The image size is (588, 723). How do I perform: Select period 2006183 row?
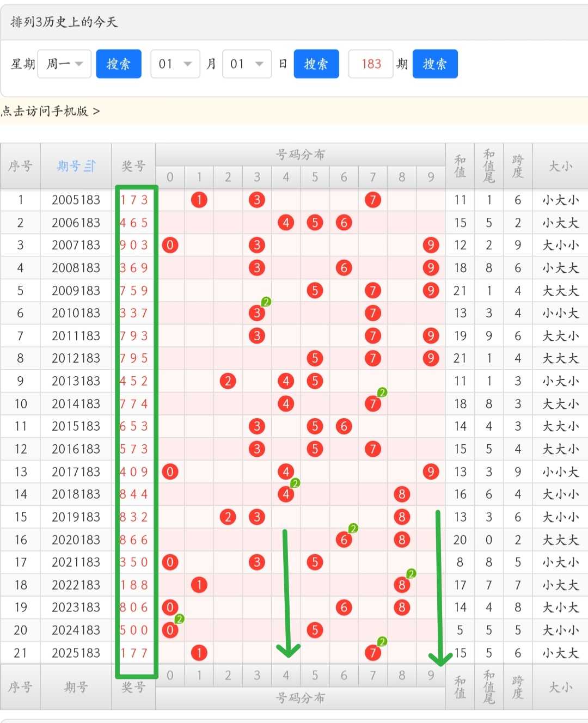tap(76, 223)
